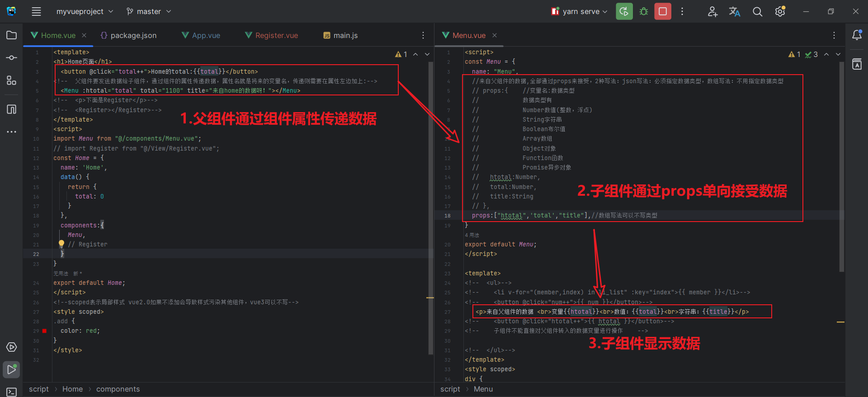Open the Terminal tool window

tap(12, 392)
